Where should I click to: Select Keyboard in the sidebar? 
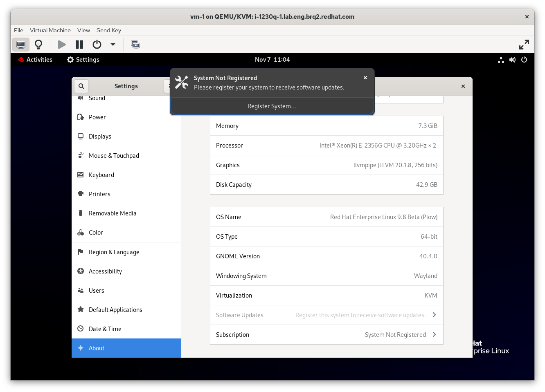pyautogui.click(x=126, y=175)
